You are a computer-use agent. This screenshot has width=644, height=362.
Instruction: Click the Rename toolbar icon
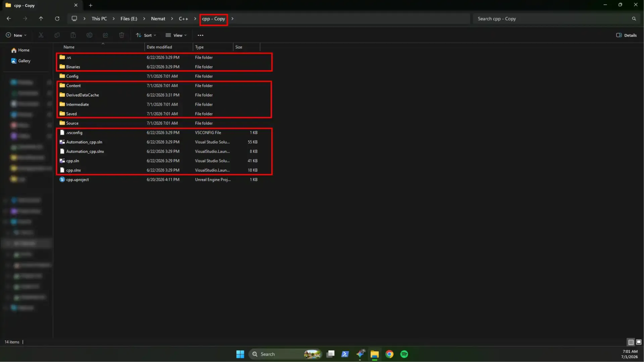[89, 35]
